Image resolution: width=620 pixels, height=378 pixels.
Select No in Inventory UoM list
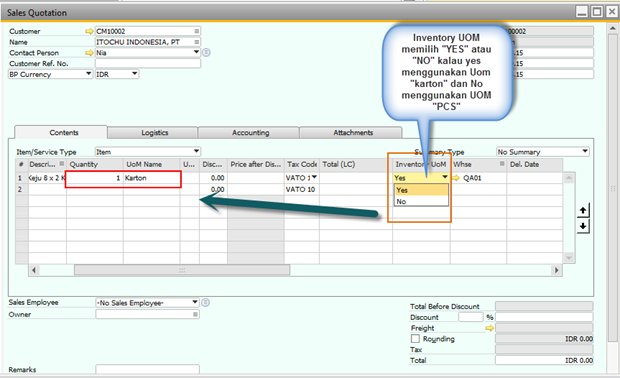click(422, 202)
